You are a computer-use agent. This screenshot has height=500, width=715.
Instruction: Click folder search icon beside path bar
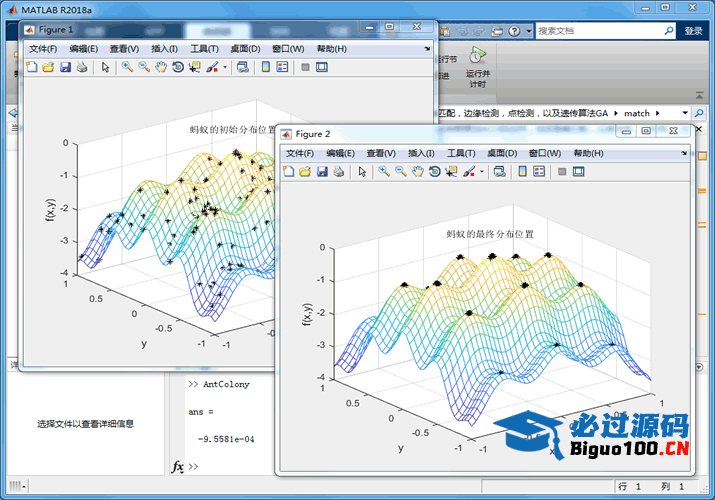tap(699, 113)
